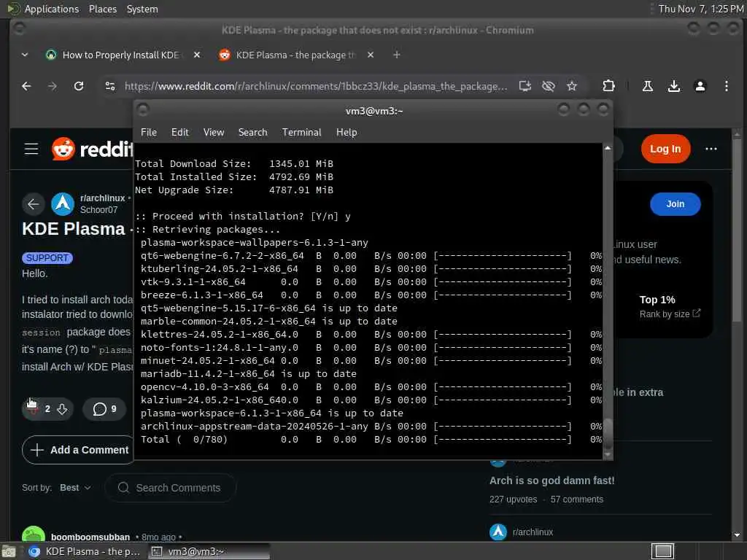Open r/archlinux link in post header

pos(102,198)
